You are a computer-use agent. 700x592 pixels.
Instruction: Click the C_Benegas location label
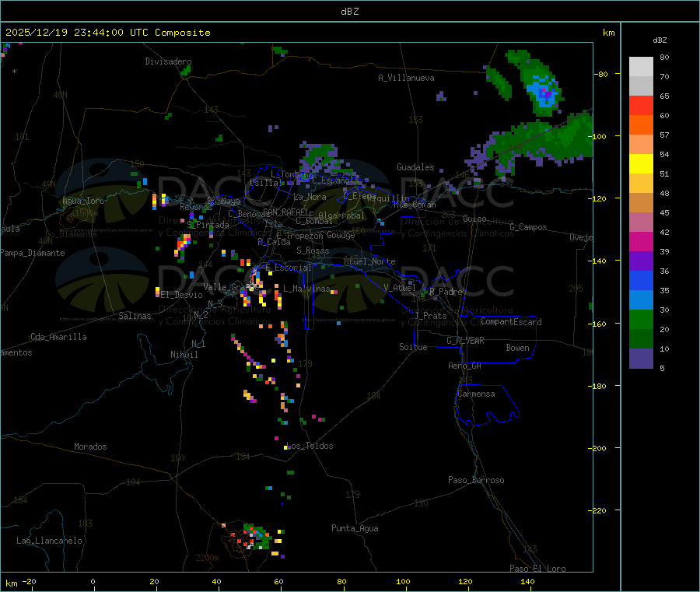[x=249, y=214]
